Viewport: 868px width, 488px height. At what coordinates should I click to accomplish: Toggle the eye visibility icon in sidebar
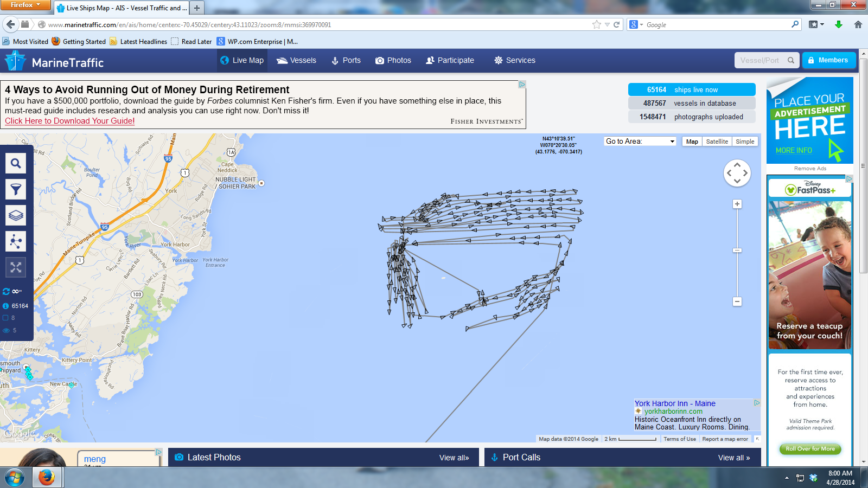pyautogui.click(x=6, y=330)
